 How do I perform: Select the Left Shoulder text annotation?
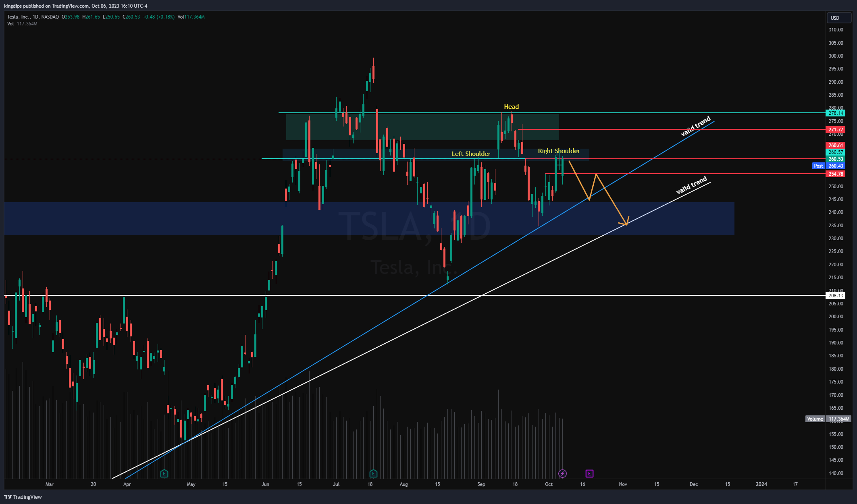(471, 154)
